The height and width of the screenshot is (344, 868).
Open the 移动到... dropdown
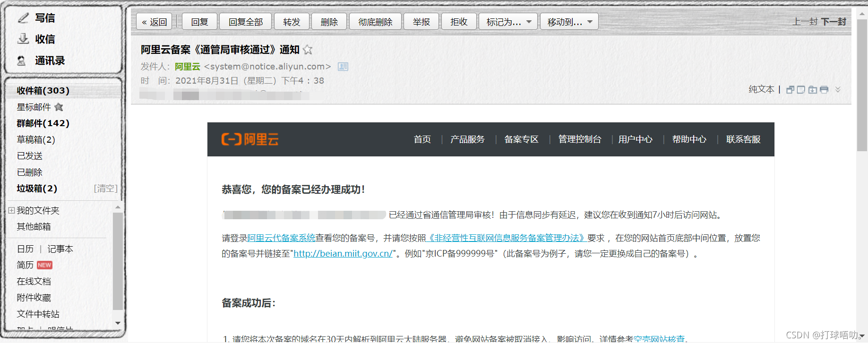coord(569,22)
